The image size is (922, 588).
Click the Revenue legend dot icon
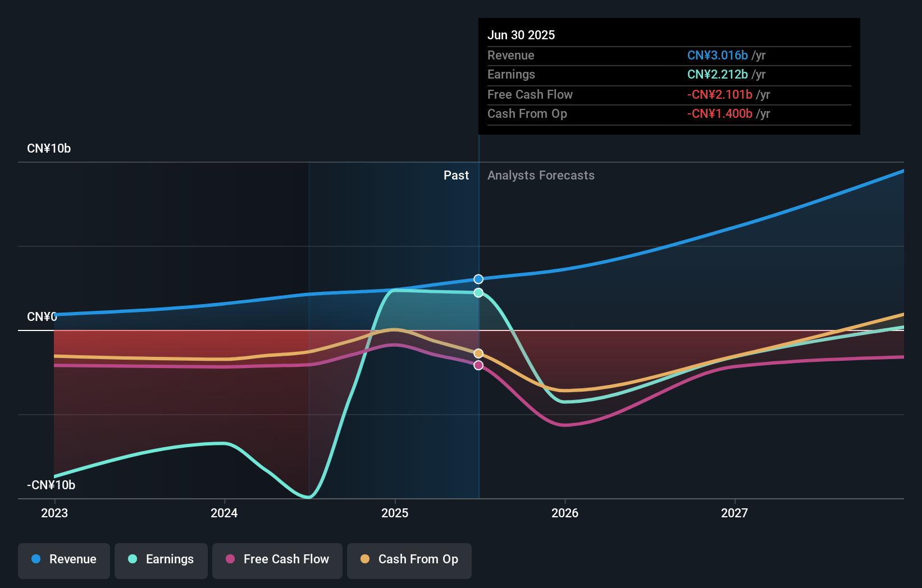click(35, 559)
